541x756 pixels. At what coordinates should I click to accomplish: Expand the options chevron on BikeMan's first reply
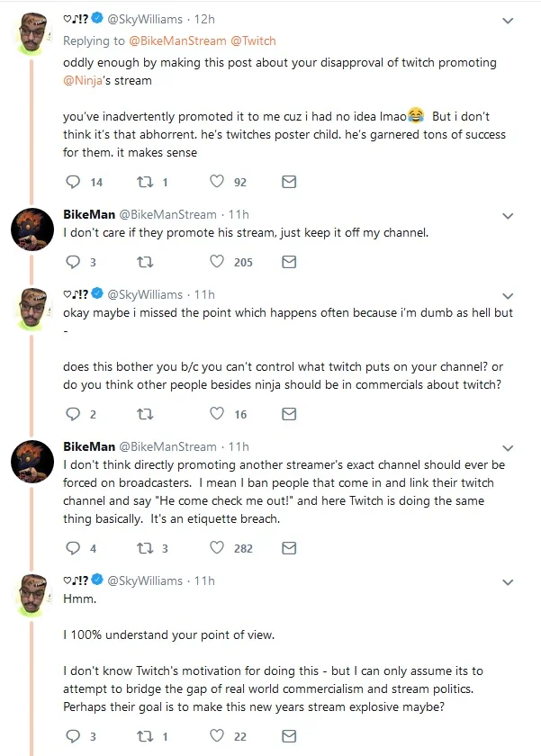[x=508, y=216]
